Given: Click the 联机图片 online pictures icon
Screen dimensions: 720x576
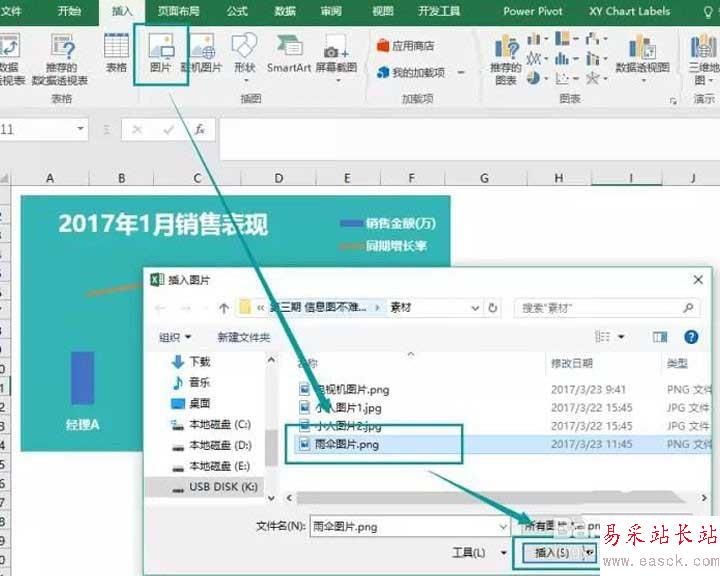Looking at the screenshot, I should click(202, 53).
